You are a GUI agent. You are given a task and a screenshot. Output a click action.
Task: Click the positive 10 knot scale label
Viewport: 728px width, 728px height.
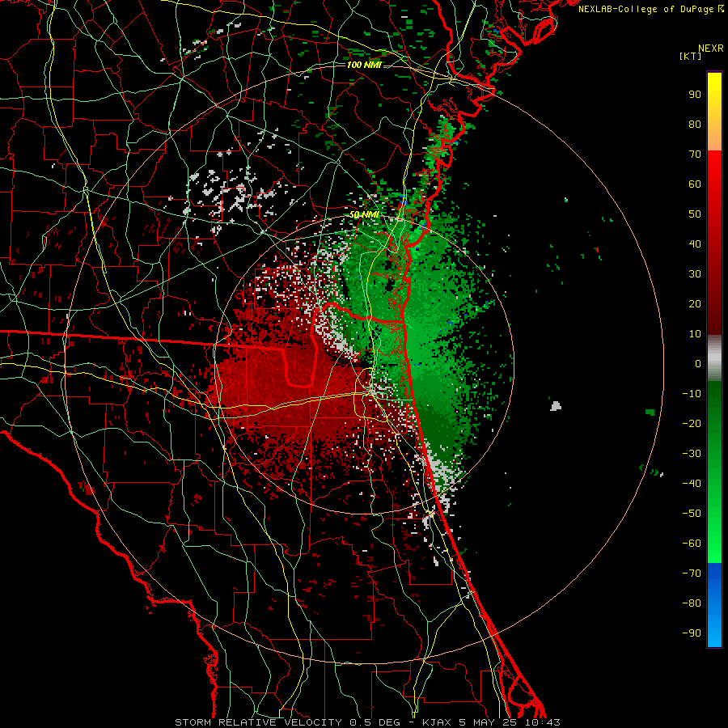tap(695, 334)
